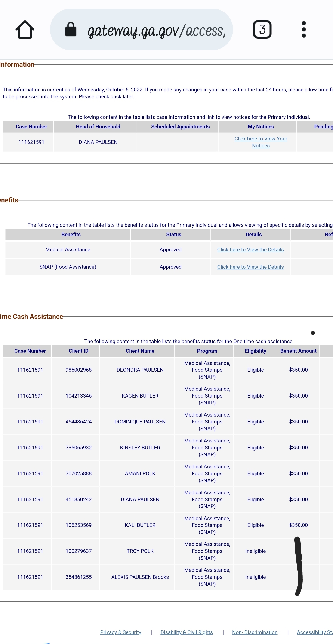Select client name KINSLEY BUTLER
This screenshot has height=644, width=333.
pos(140,448)
